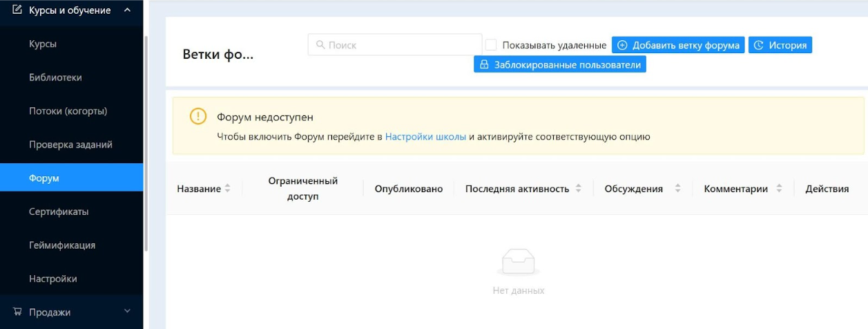Click the yellow warning icon in forum alert
This screenshot has width=868, height=329.
(x=197, y=117)
